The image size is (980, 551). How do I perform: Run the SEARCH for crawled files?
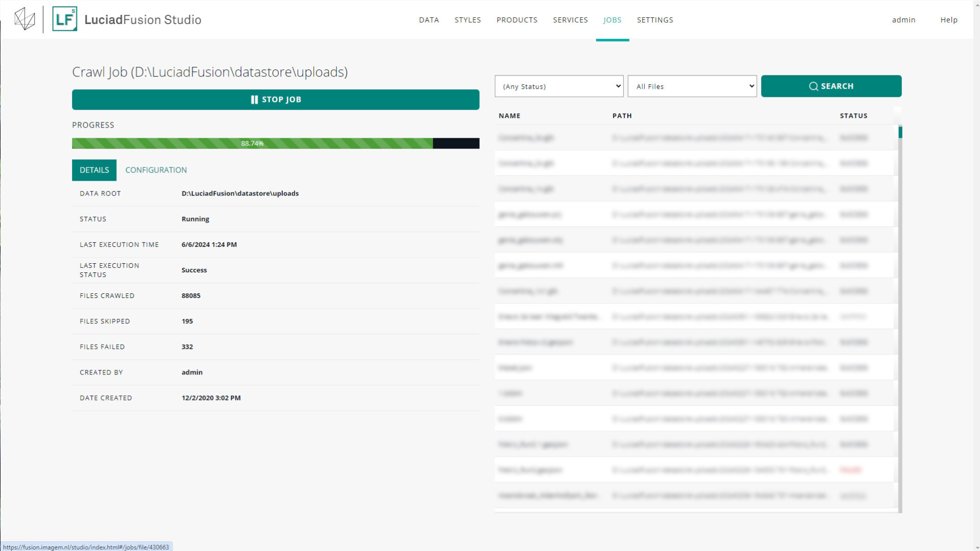tap(831, 86)
